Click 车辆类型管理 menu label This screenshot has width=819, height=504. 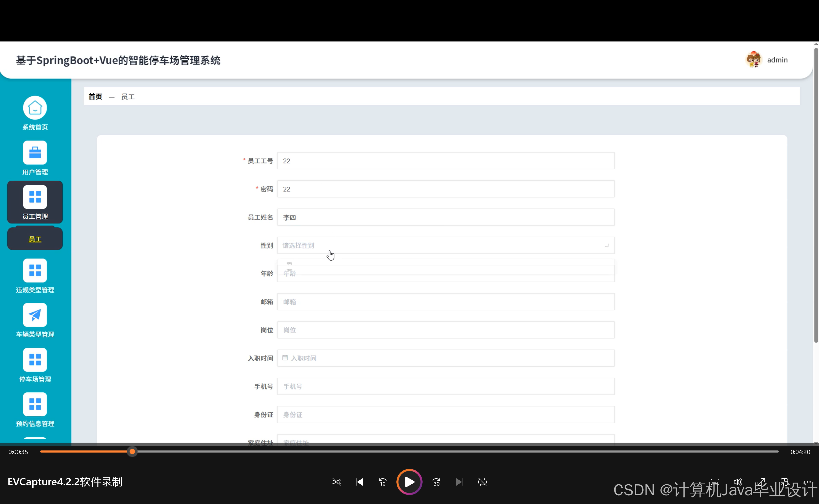coord(35,334)
